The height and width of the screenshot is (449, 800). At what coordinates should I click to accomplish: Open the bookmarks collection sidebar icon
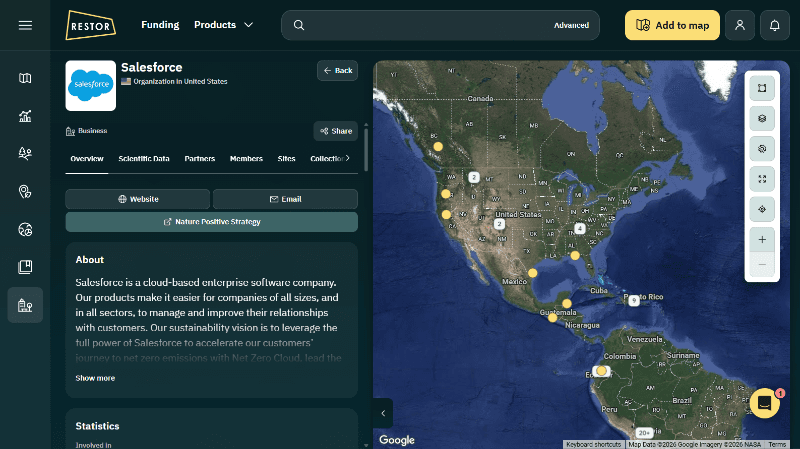(x=25, y=267)
